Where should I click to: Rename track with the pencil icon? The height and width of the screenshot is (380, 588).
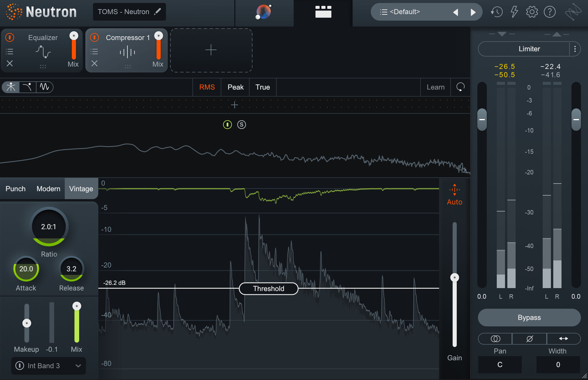click(x=158, y=11)
